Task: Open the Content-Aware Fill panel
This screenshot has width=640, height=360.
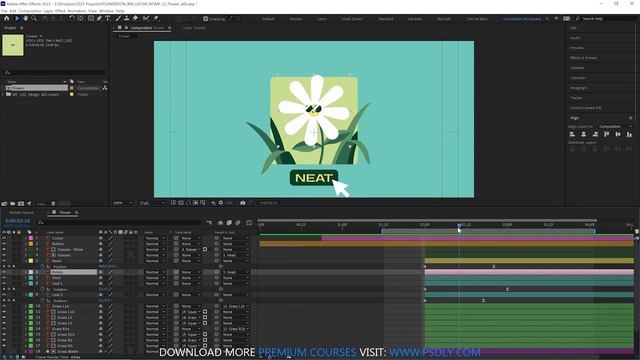Action: click(x=586, y=108)
